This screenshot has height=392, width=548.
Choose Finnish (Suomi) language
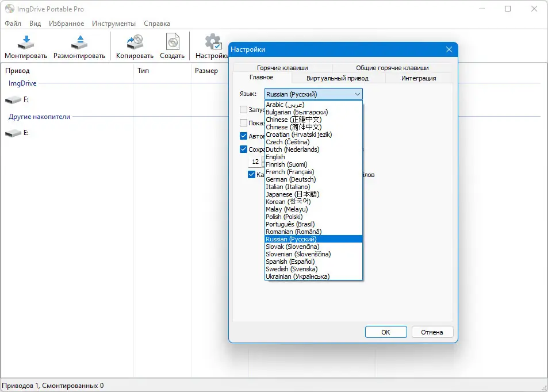[313, 164]
